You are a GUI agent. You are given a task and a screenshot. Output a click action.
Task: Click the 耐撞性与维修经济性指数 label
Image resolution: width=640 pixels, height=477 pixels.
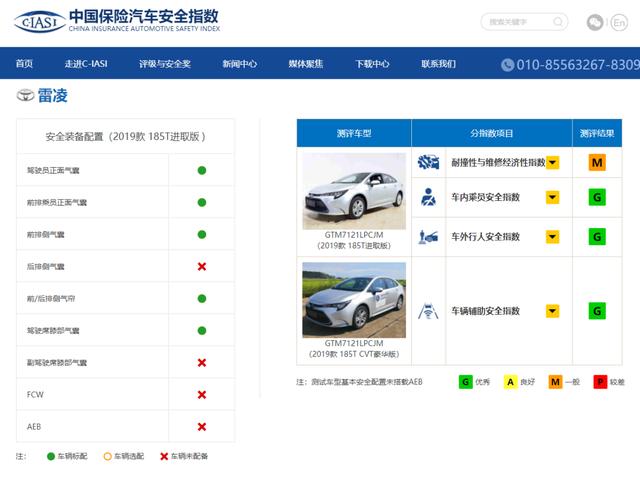(498, 162)
